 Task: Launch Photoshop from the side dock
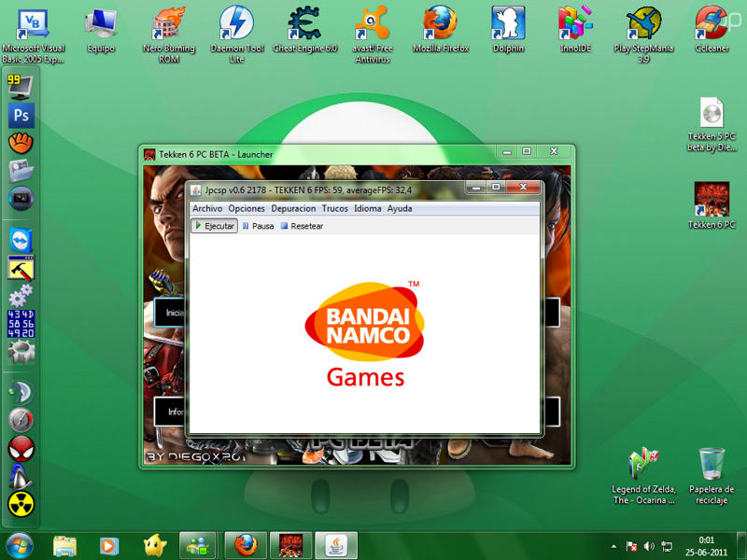pos(21,115)
